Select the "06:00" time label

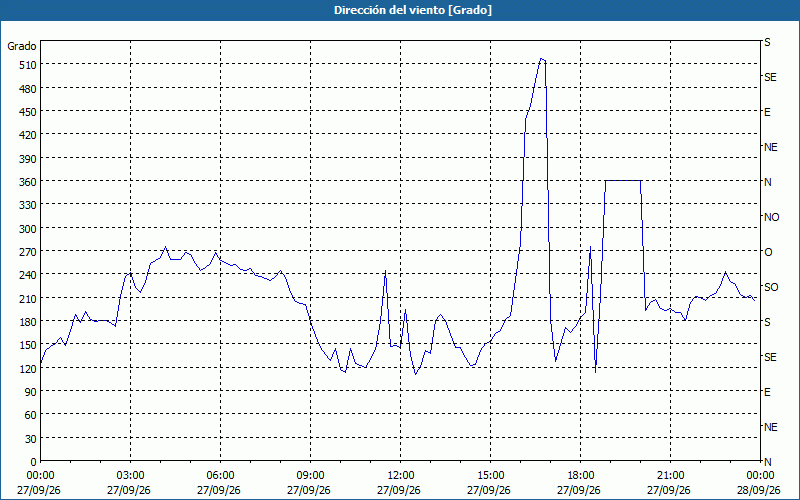click(x=220, y=476)
